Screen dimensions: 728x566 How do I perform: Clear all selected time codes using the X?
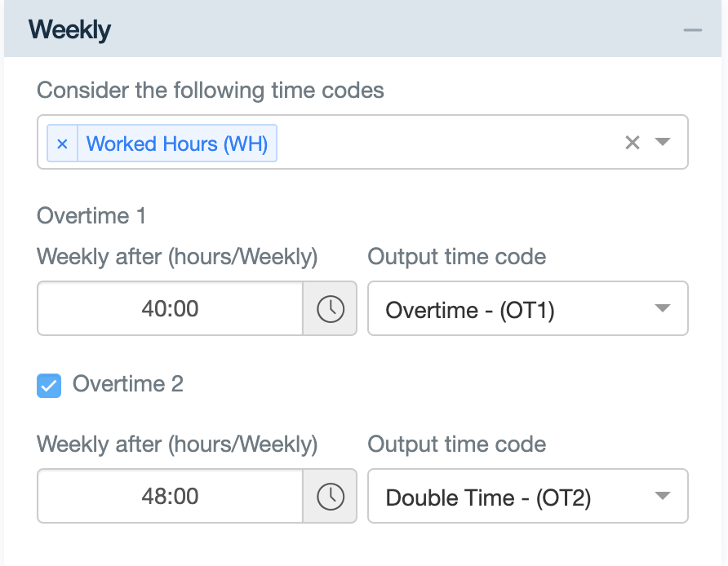click(x=633, y=142)
